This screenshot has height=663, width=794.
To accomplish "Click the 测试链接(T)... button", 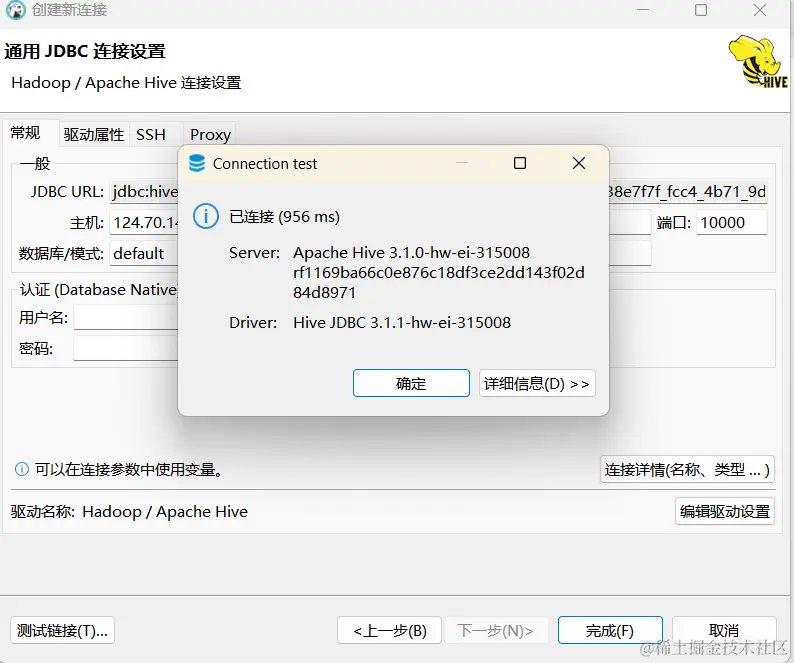I will coord(62,631).
